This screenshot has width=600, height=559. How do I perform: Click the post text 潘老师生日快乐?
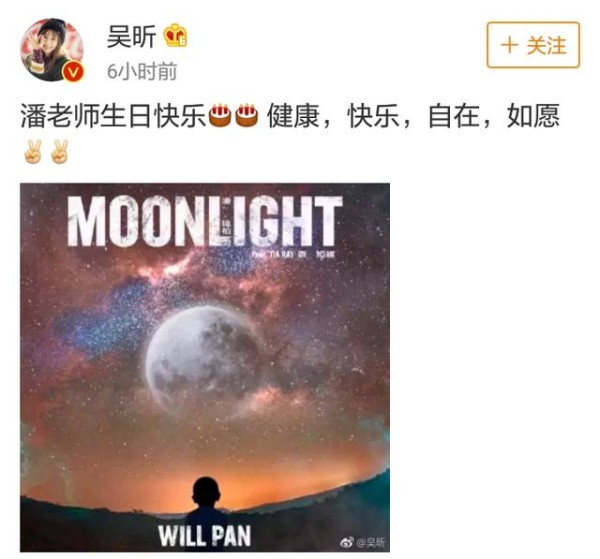pyautogui.click(x=114, y=116)
